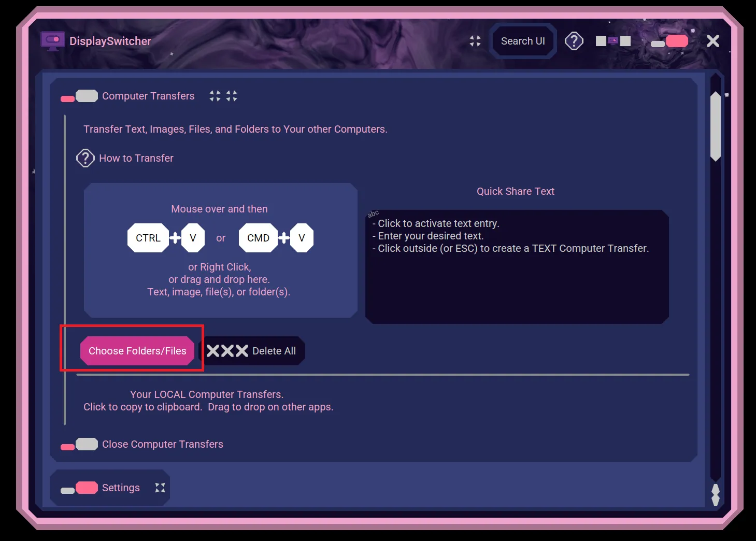The image size is (756, 541).
Task: Click the vertical scrollbar thumb
Action: coord(716,126)
